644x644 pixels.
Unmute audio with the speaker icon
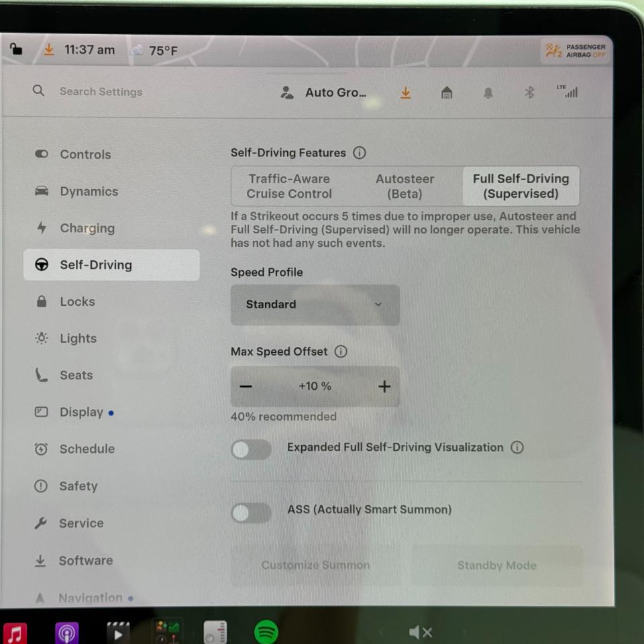coord(420,632)
